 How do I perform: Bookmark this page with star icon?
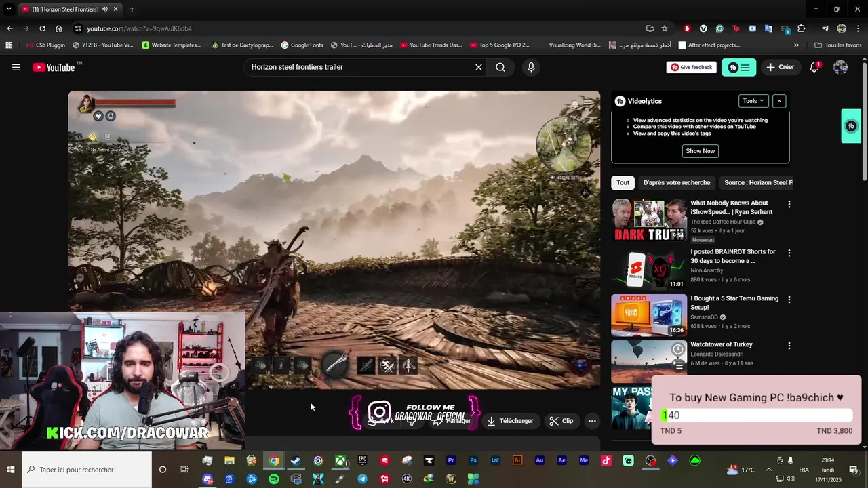(x=665, y=28)
